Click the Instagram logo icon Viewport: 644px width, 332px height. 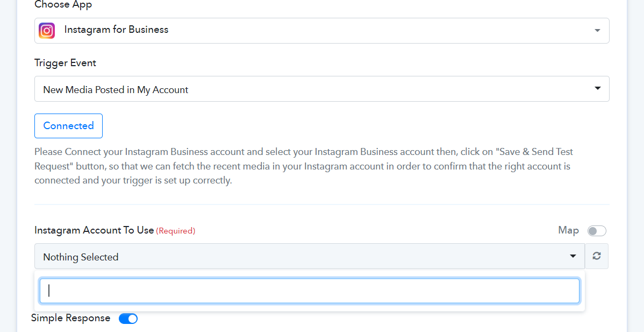[x=47, y=31]
